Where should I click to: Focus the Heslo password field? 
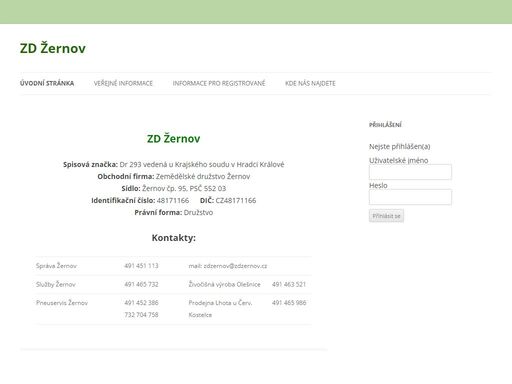(410, 197)
